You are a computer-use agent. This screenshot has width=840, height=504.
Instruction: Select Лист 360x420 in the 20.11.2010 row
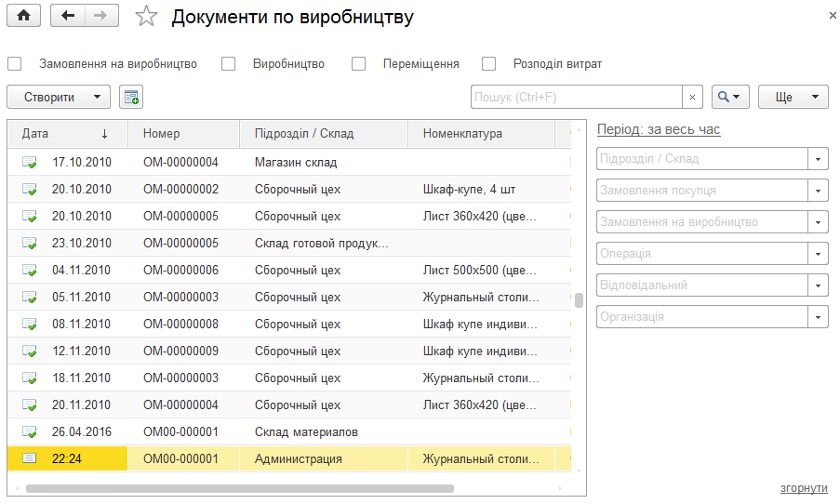pos(479,405)
